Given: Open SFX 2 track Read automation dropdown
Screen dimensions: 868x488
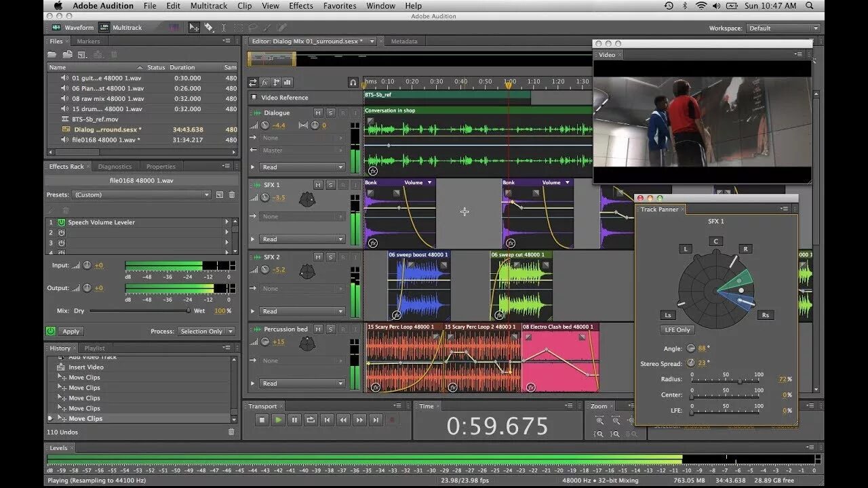Looking at the screenshot, I should click(x=303, y=311).
